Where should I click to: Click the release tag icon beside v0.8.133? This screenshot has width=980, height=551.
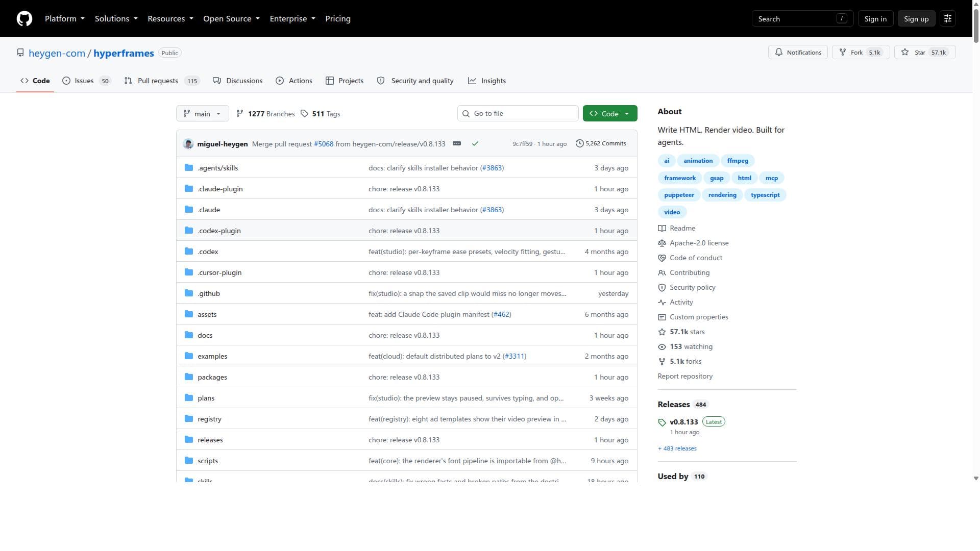(x=662, y=422)
